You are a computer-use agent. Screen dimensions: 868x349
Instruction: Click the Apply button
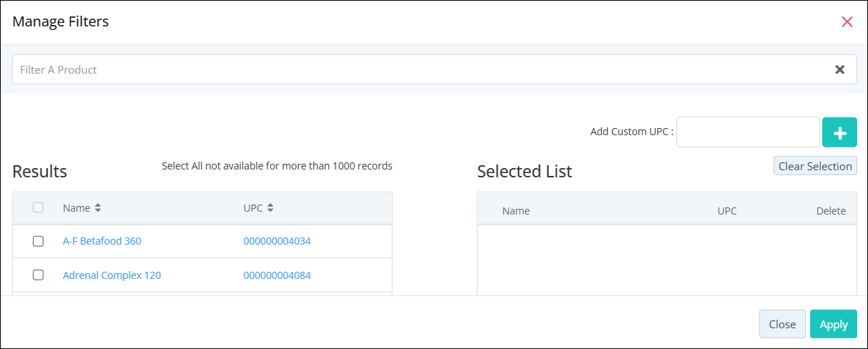click(x=834, y=324)
